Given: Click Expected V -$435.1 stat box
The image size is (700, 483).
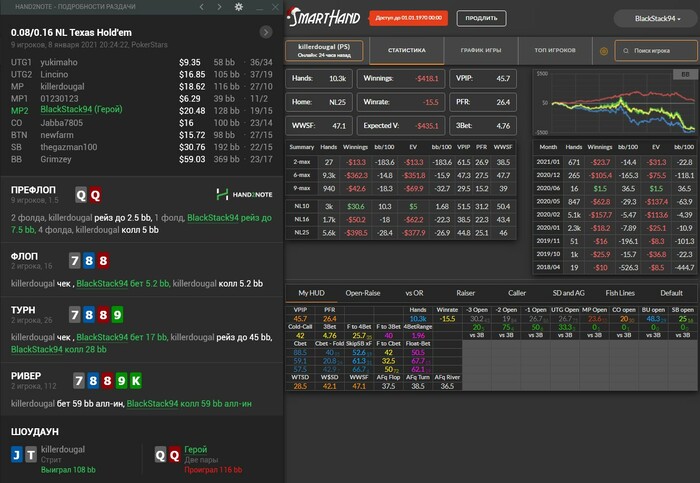Looking at the screenshot, I should pyautogui.click(x=401, y=126).
